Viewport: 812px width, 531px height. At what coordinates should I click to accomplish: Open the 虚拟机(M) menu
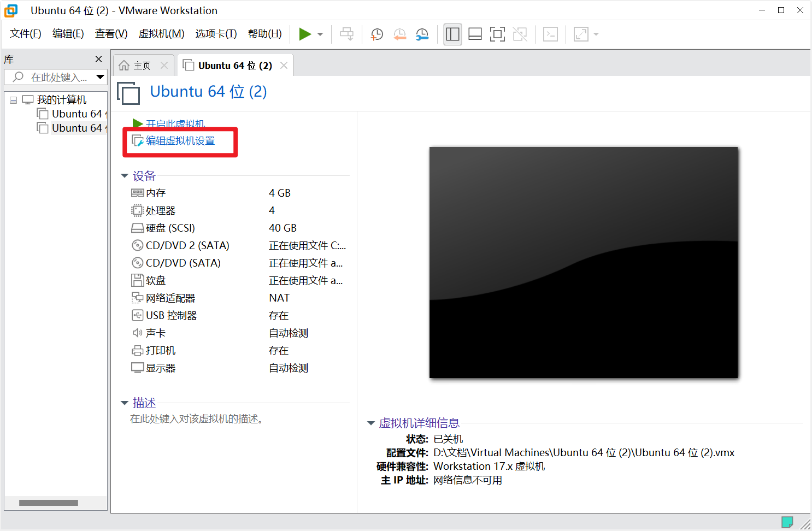point(162,34)
